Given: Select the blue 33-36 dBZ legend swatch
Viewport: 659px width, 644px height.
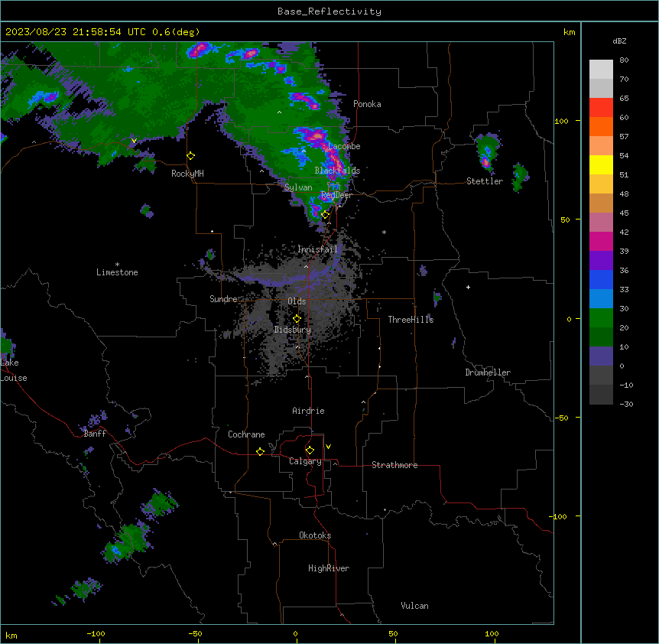Looking at the screenshot, I should 601,280.
